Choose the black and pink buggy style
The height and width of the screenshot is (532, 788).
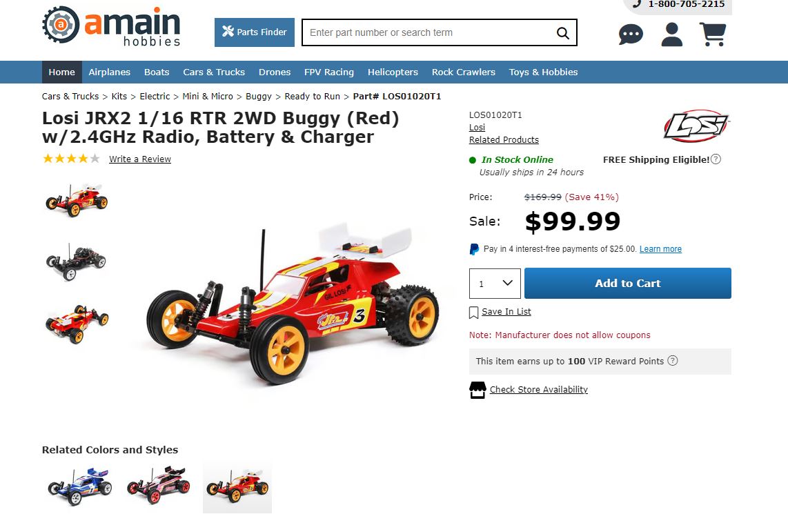[159, 485]
